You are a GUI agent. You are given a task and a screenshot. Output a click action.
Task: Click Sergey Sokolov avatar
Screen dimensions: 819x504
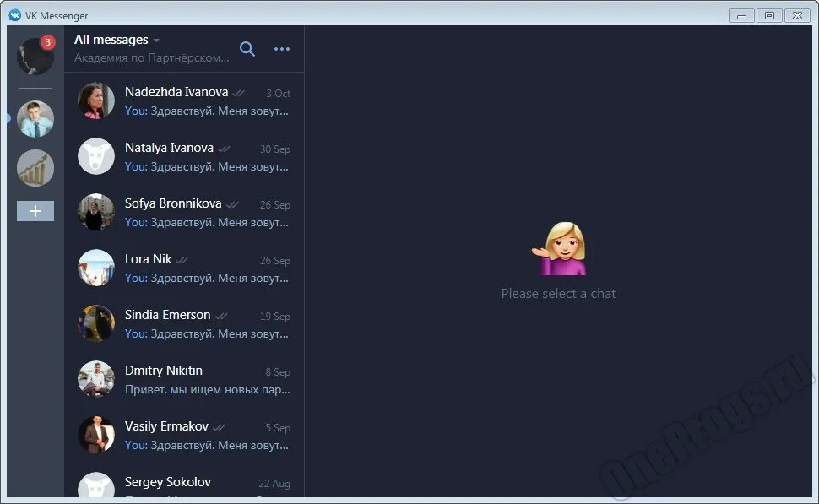click(96, 485)
